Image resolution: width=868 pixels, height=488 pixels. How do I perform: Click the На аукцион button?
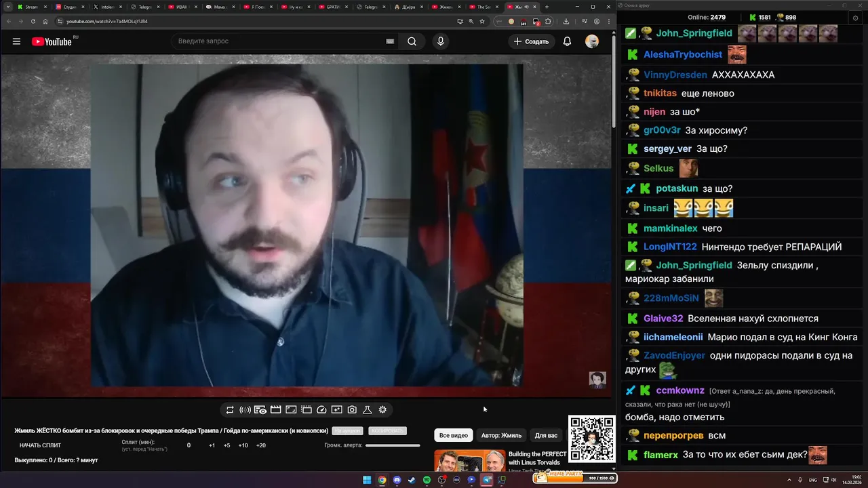tap(347, 431)
